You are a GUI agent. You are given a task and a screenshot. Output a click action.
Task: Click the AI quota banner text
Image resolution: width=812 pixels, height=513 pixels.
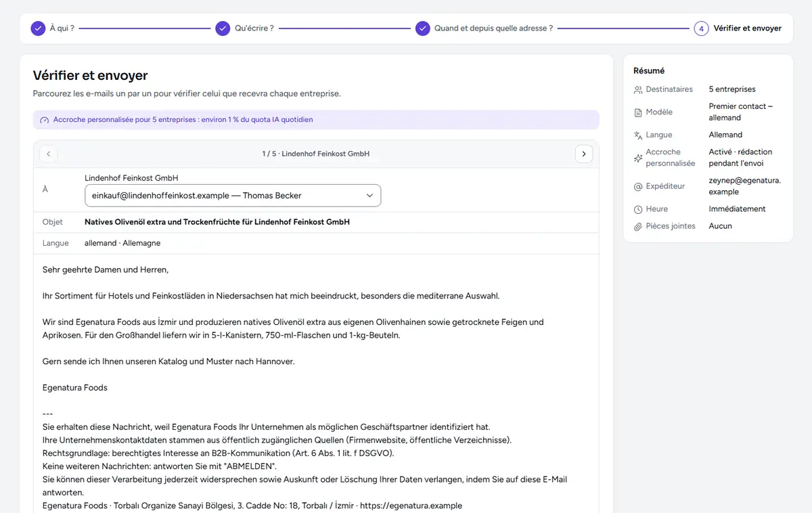183,120
